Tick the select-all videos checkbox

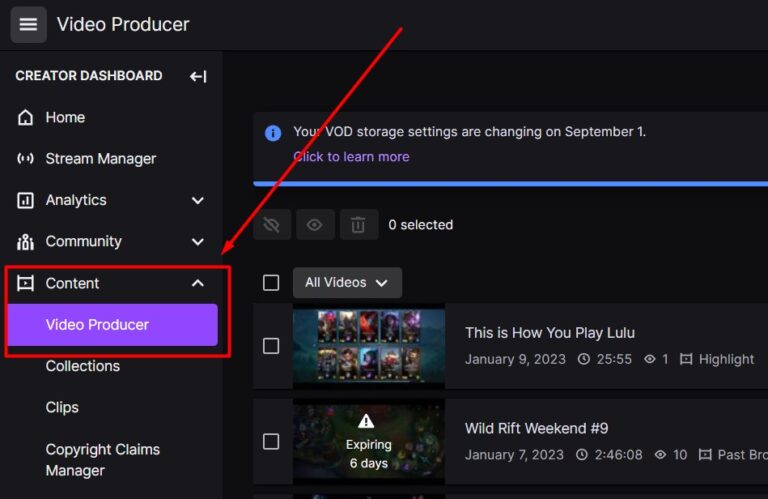[271, 283]
